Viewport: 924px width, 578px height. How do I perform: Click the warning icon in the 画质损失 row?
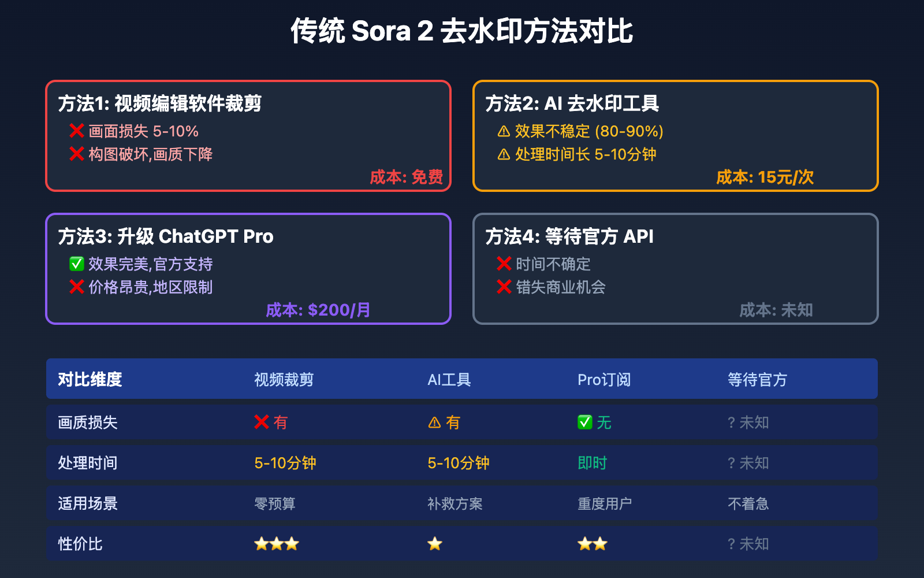click(434, 423)
